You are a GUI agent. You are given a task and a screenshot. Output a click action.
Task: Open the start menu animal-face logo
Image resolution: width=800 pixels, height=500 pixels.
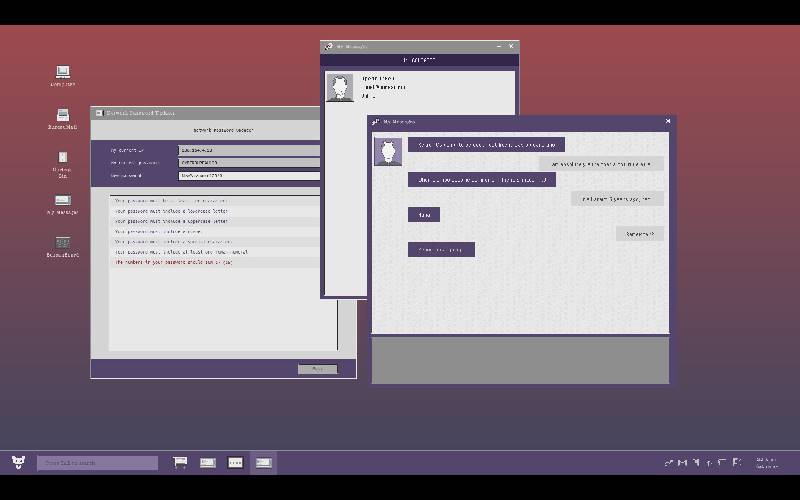tap(18, 462)
